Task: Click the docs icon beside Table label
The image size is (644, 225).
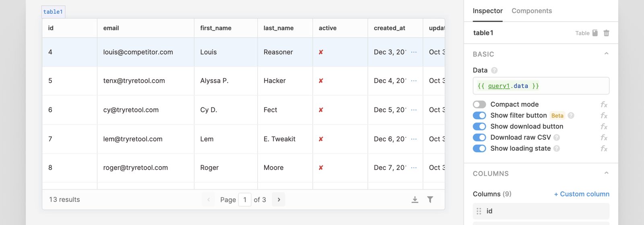Action: tap(595, 33)
